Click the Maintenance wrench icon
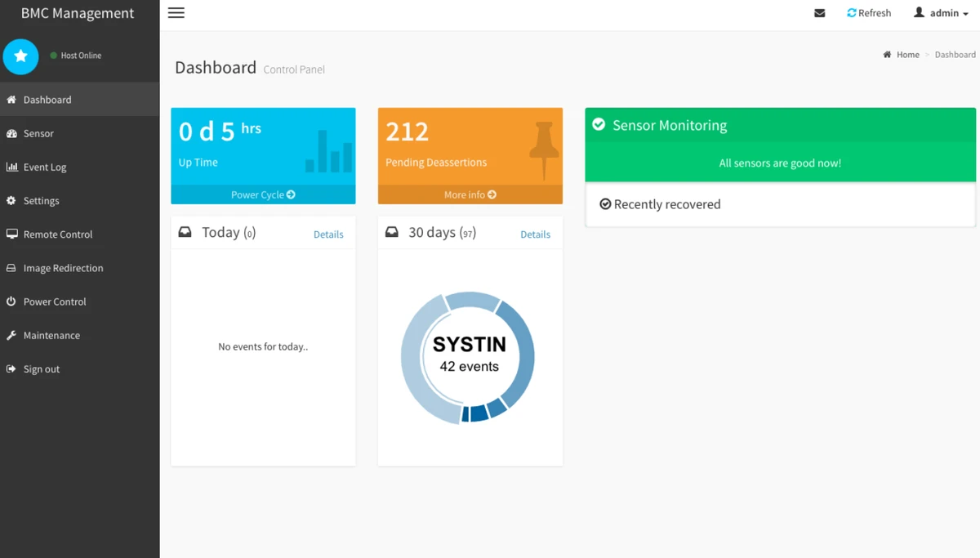 click(11, 336)
